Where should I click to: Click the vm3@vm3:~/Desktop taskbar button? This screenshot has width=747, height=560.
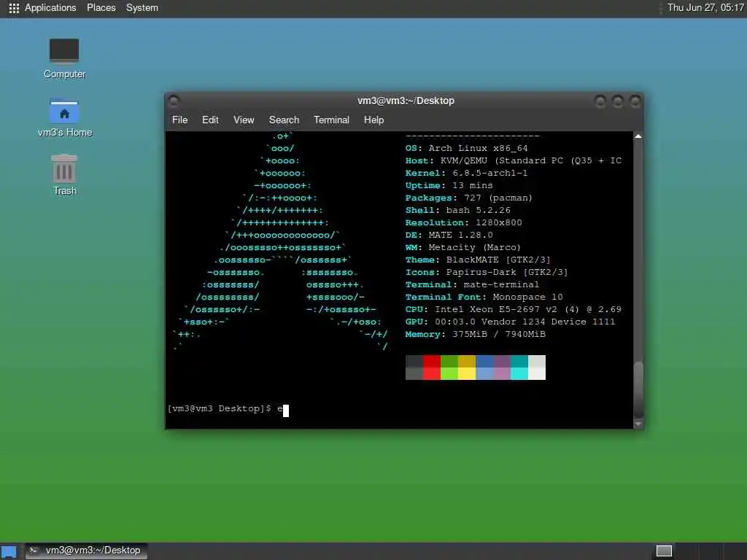click(x=86, y=551)
